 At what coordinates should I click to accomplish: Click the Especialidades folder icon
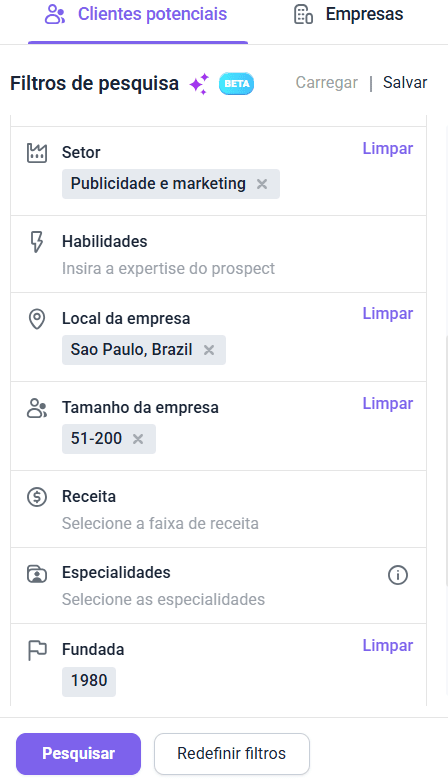(36, 573)
